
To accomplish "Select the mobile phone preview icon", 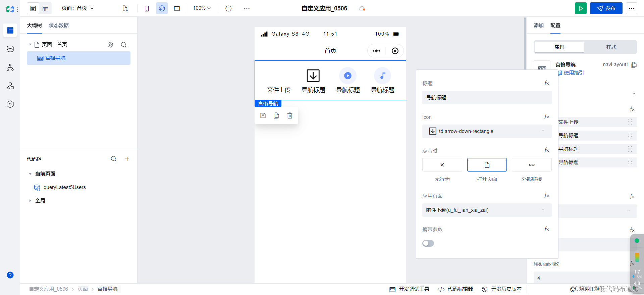I will (x=147, y=8).
